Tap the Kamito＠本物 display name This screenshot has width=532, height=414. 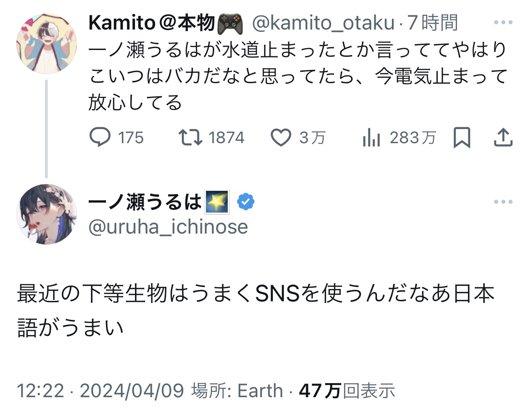(x=151, y=23)
